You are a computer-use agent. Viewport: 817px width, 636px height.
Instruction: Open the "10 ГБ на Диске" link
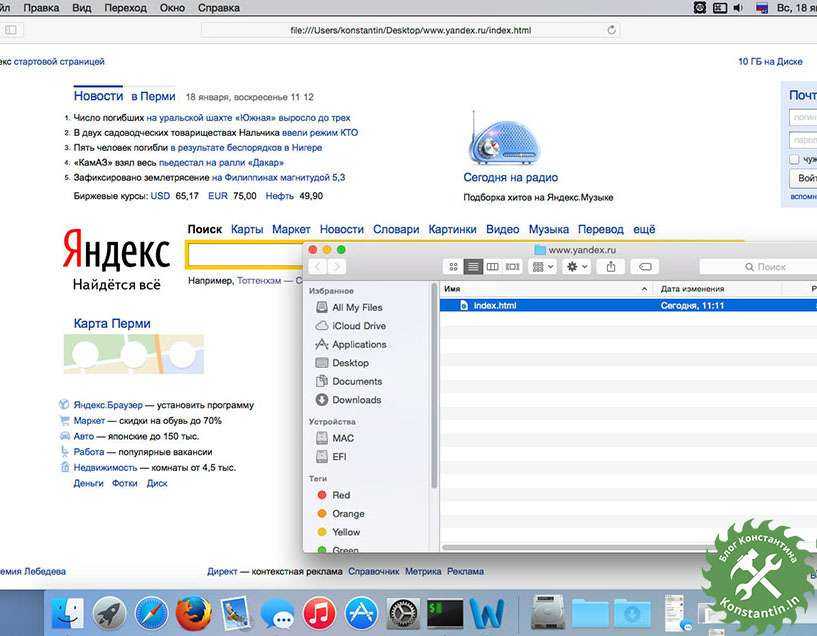point(770,62)
